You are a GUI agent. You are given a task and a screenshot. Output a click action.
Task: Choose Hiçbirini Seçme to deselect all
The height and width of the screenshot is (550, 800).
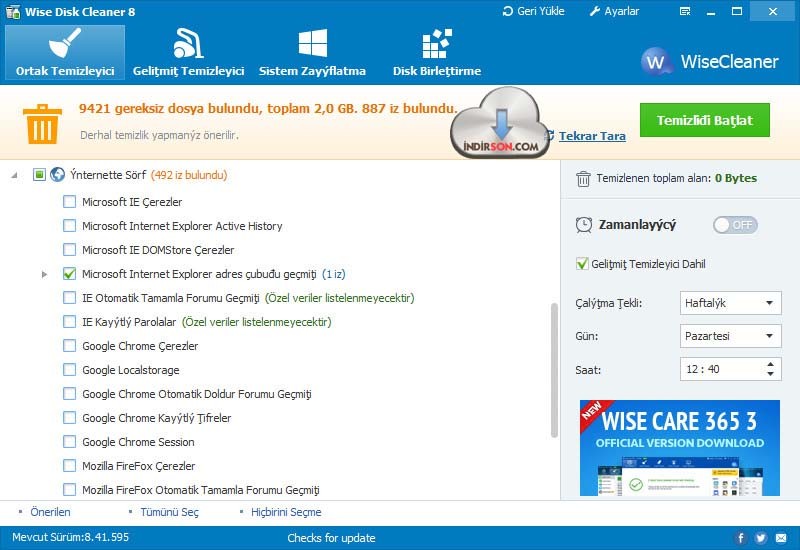(x=286, y=512)
